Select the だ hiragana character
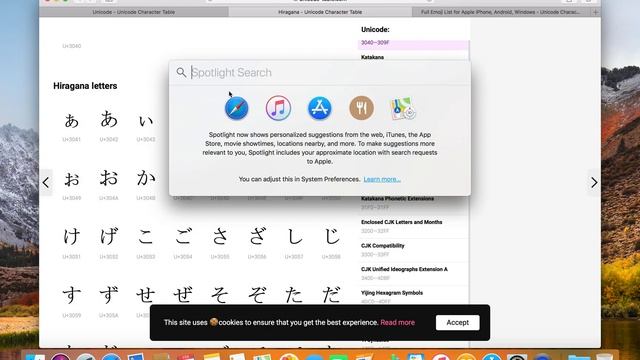This screenshot has width=640, height=360. [x=331, y=295]
